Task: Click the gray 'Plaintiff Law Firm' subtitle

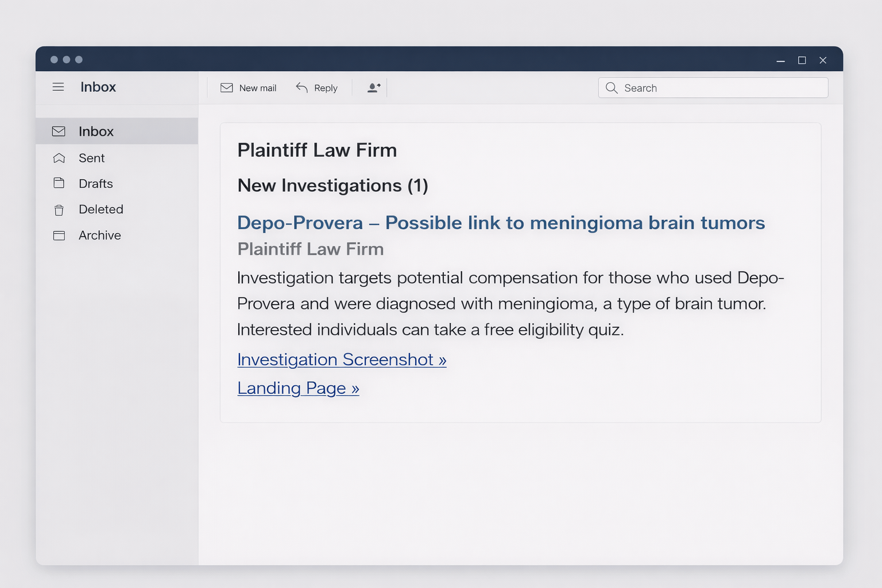Action: tap(310, 249)
